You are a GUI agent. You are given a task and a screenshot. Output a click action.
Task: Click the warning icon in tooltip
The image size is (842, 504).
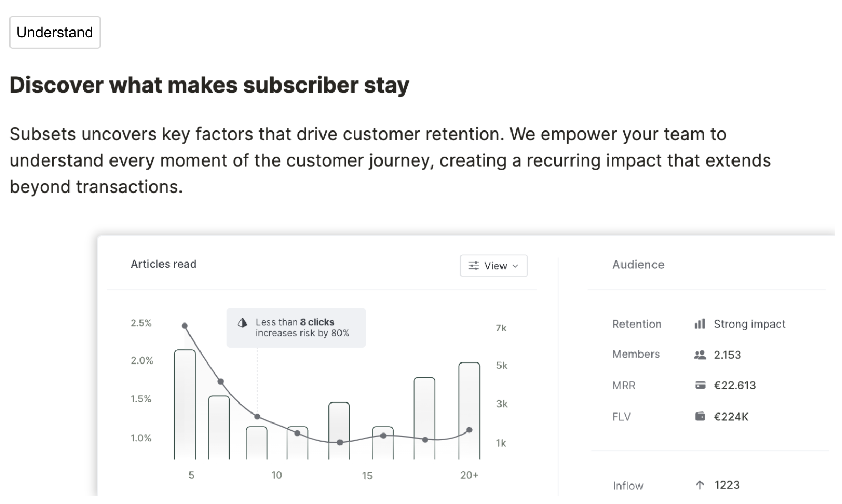point(243,322)
